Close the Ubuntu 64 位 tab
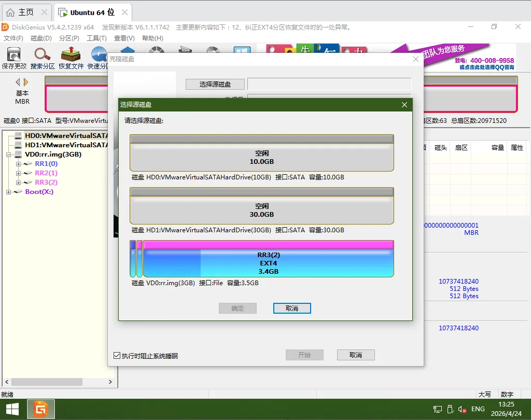The height and width of the screenshot is (420, 531). click(x=124, y=12)
